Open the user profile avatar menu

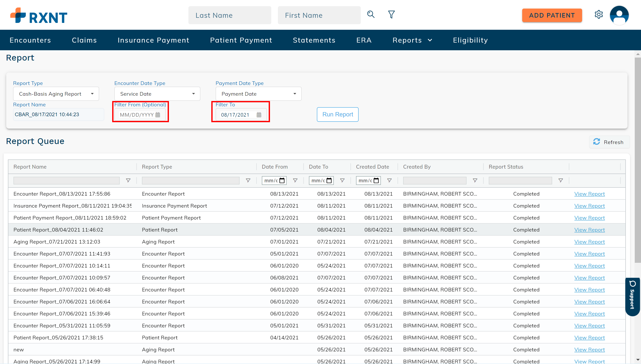[x=619, y=15]
